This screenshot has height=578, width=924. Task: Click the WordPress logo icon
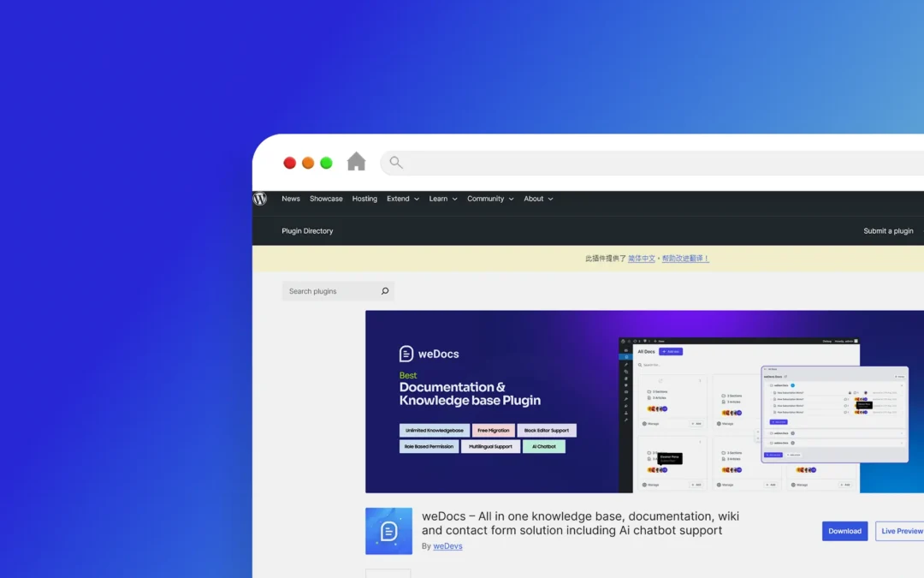[x=260, y=199]
